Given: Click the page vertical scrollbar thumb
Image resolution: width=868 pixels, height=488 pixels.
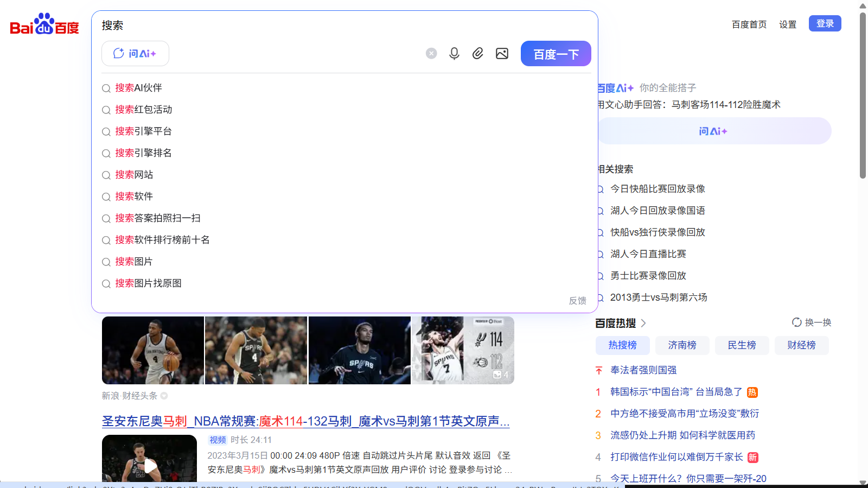Looking at the screenshot, I should (x=863, y=96).
